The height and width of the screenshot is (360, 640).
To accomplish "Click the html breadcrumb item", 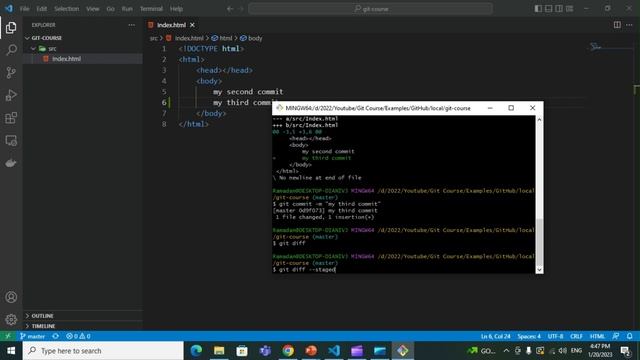I will pyautogui.click(x=222, y=38).
